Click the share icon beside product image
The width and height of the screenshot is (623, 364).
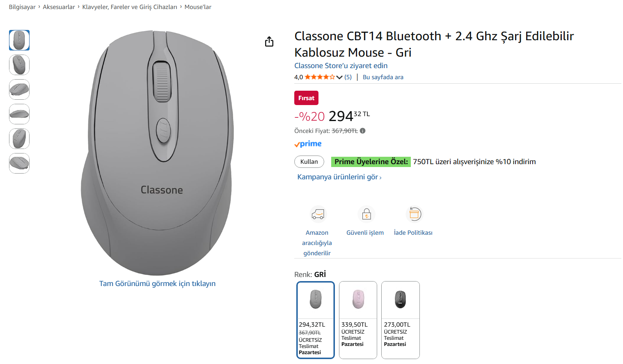pyautogui.click(x=269, y=41)
